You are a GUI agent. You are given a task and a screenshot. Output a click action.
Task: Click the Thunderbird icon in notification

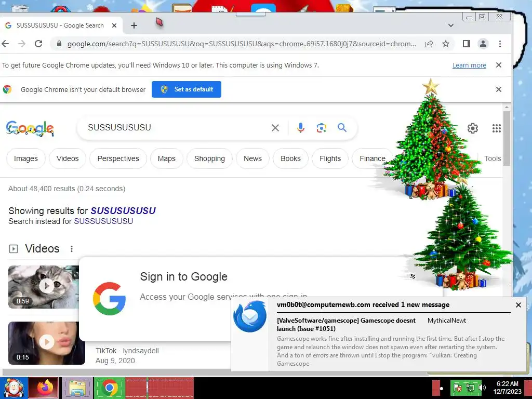(x=250, y=316)
